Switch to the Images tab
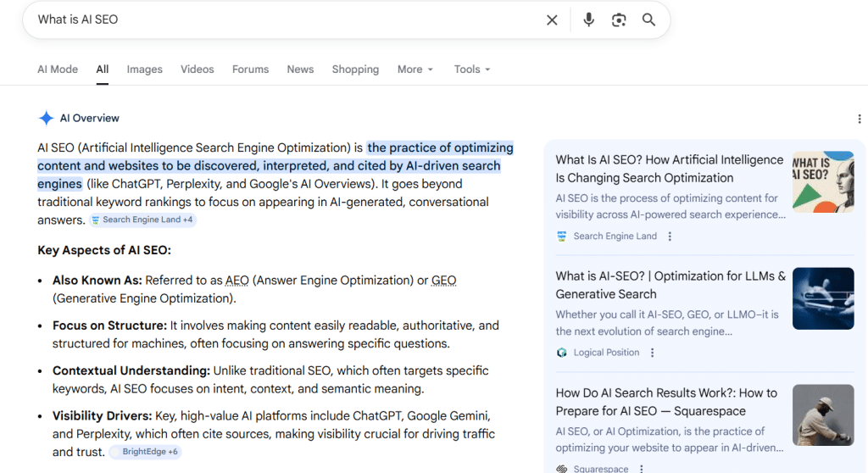Screen dimensions: 868x473 point(144,70)
